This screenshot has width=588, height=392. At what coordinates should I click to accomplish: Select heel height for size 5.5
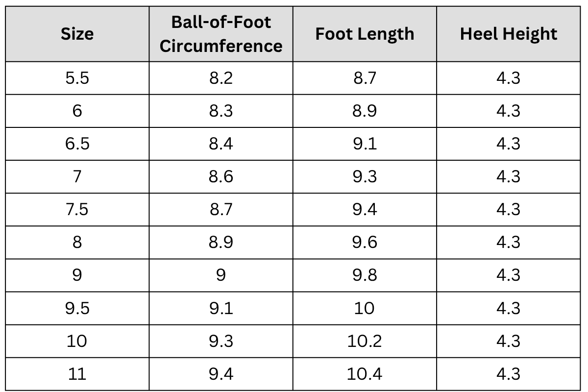pos(508,78)
